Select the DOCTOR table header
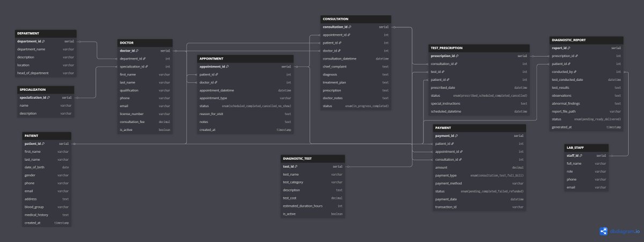The image size is (644, 242). coord(145,42)
